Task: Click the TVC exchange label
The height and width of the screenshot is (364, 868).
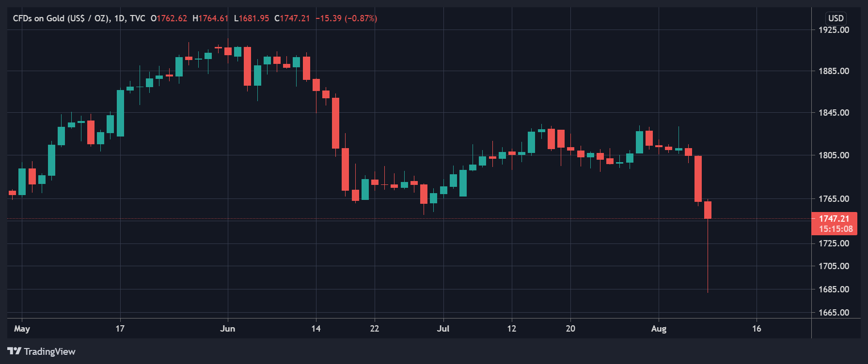Action: (x=138, y=18)
